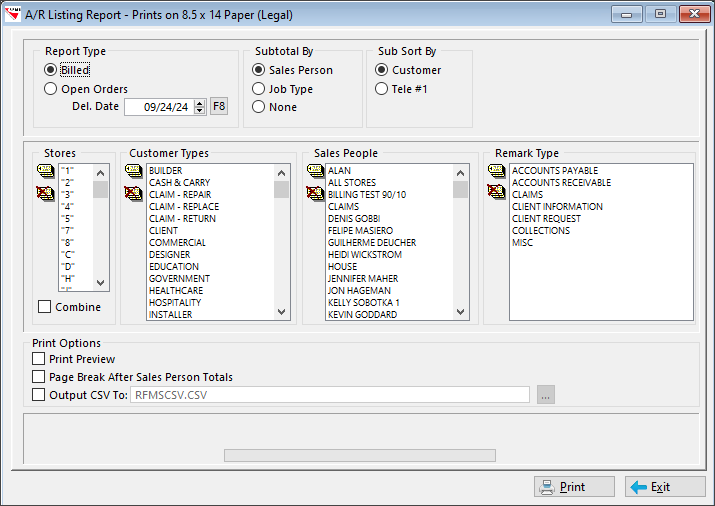Click clear-all tag icon for Customer Types
Screen dimensions: 715x506
point(133,193)
